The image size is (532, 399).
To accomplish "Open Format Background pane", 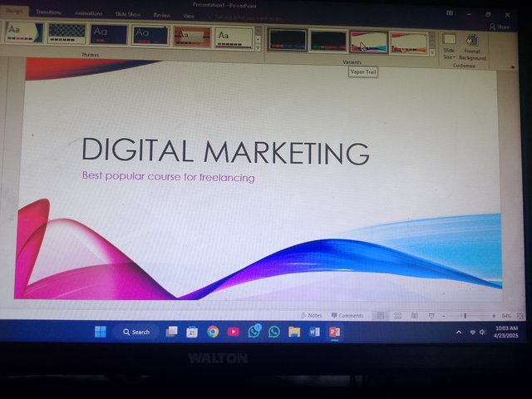I will (472, 47).
